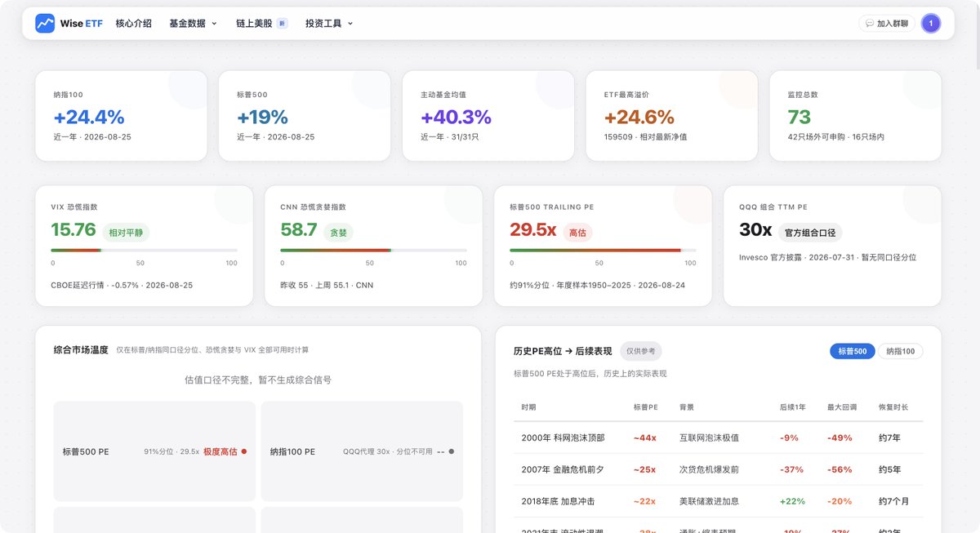This screenshot has height=533, width=980.
Task: Expand the 基金数据 dropdown menu
Action: [194, 24]
